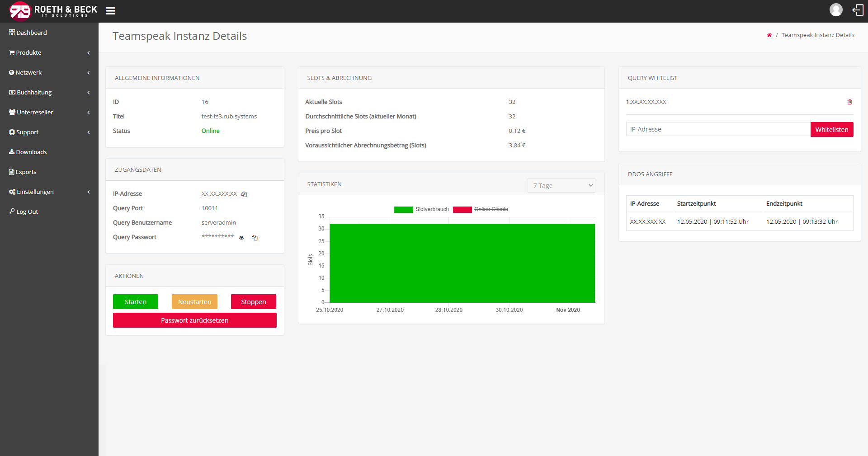Copy the IP-Adresse to clipboard
Image resolution: width=868 pixels, height=456 pixels.
click(244, 194)
